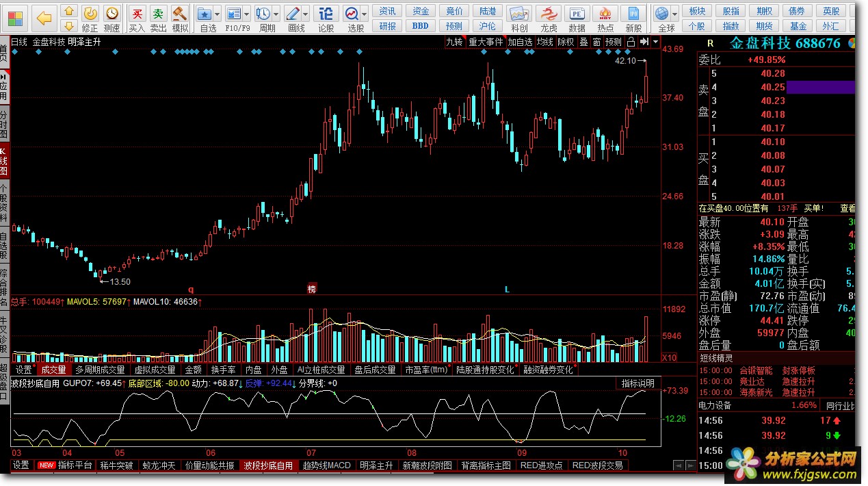Image resolution: width=868 pixels, height=486 pixels.
Task: Toggle 均线 moving average lines
Action: 544,42
